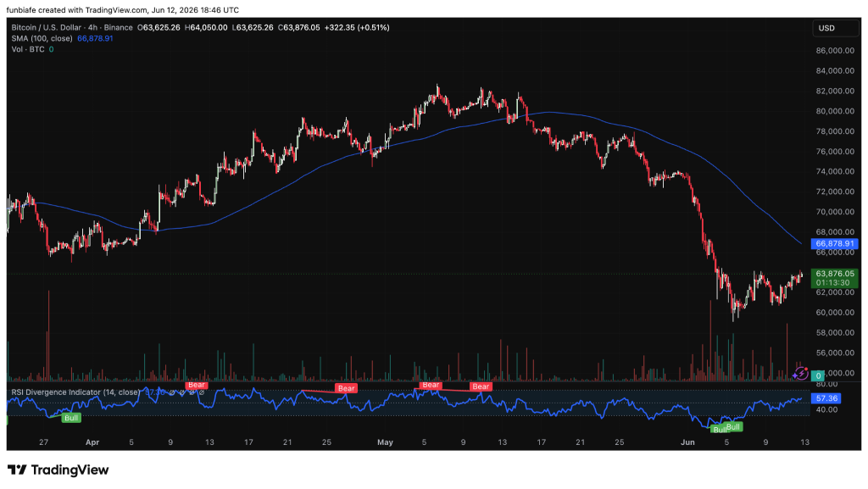Viewport: 868px width, 489px height.
Task: Click the 72,000.00 price axis label
Action: coord(835,192)
